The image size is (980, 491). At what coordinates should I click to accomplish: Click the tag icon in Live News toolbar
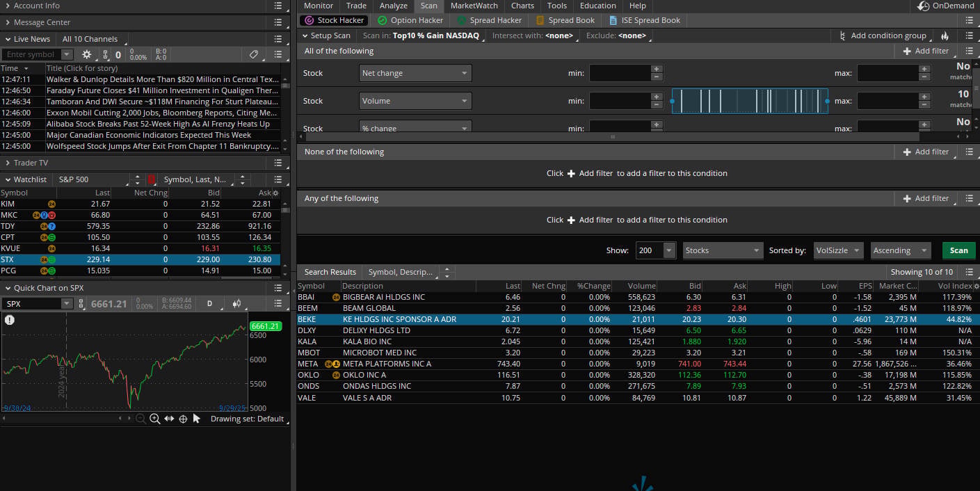tap(254, 54)
